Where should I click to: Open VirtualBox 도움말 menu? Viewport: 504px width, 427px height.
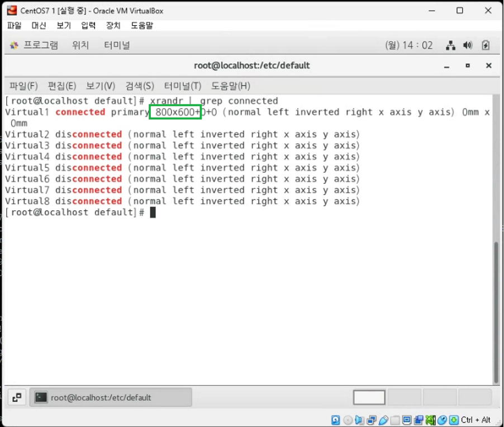[x=142, y=25]
